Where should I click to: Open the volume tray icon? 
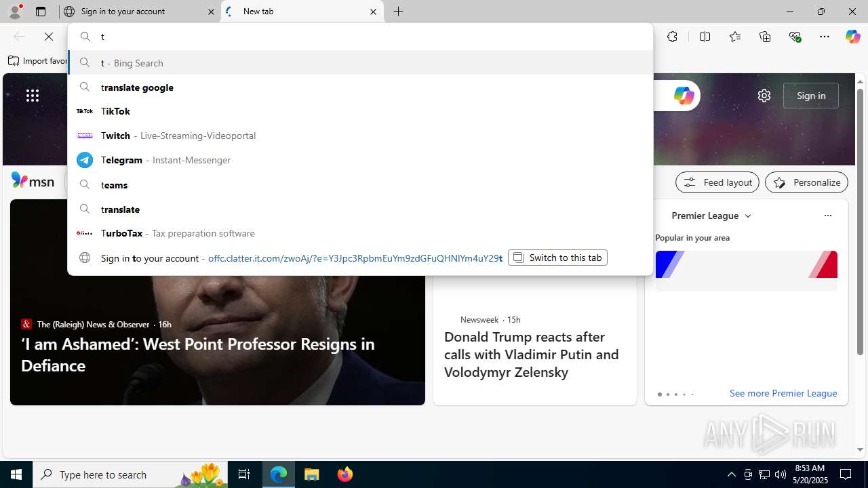[x=780, y=474]
